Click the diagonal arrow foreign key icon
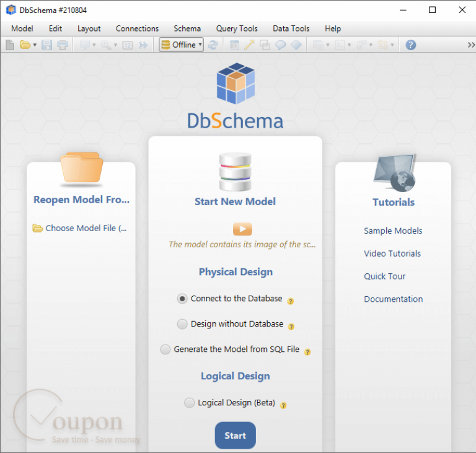 pos(250,45)
